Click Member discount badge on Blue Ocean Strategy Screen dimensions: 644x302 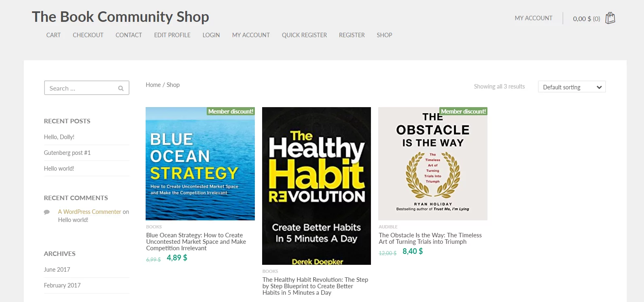click(x=231, y=112)
